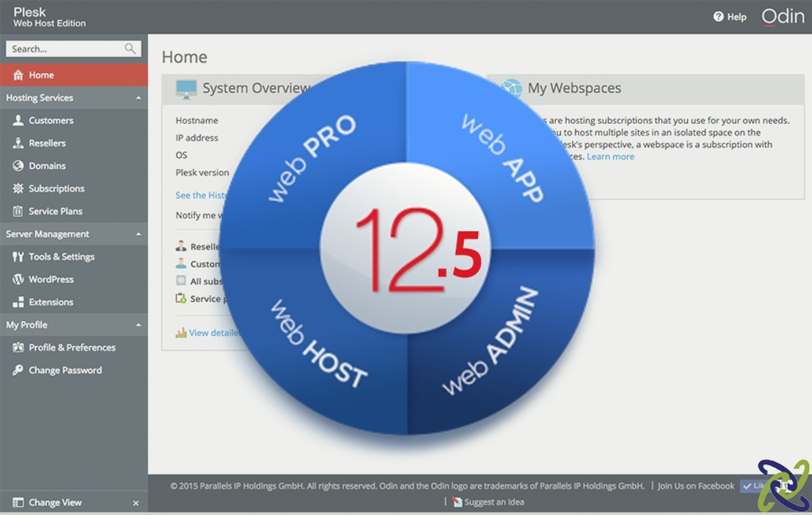Open the Extensions page
This screenshot has height=515, width=812.
pyautogui.click(x=74, y=302)
